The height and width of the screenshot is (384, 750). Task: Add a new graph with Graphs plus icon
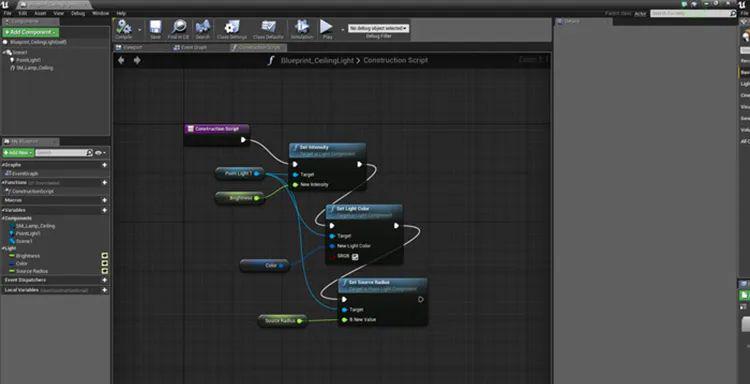click(x=104, y=165)
